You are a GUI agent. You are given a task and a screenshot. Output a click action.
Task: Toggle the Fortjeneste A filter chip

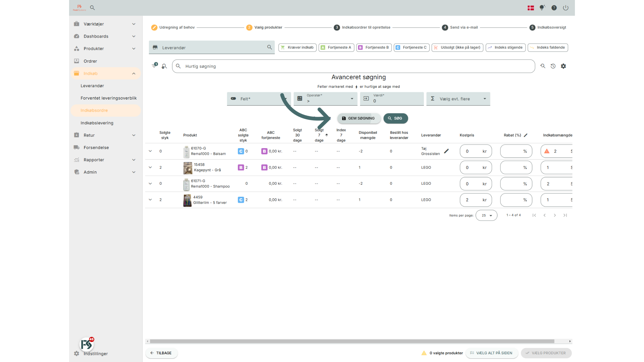336,48
